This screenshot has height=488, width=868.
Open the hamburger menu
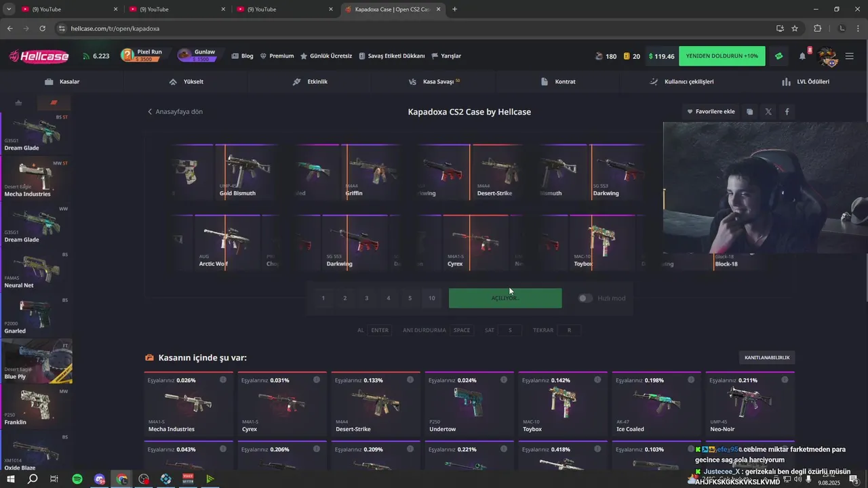pyautogui.click(x=850, y=56)
